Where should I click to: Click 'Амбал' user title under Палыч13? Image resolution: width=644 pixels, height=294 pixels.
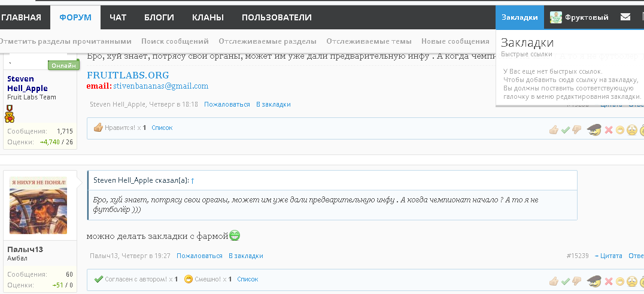pyautogui.click(x=16, y=258)
